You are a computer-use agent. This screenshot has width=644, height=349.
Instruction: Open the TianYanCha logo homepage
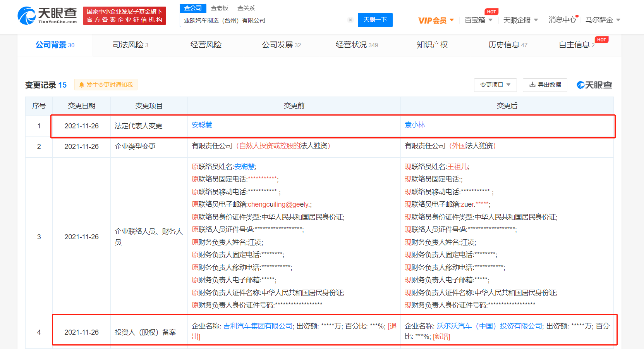[x=47, y=16]
